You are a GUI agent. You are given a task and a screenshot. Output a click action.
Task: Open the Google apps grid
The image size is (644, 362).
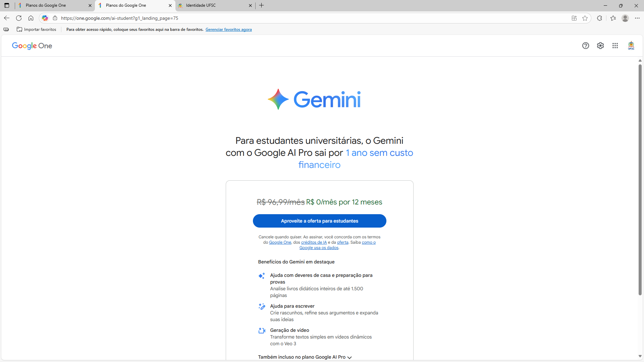tap(615, 46)
